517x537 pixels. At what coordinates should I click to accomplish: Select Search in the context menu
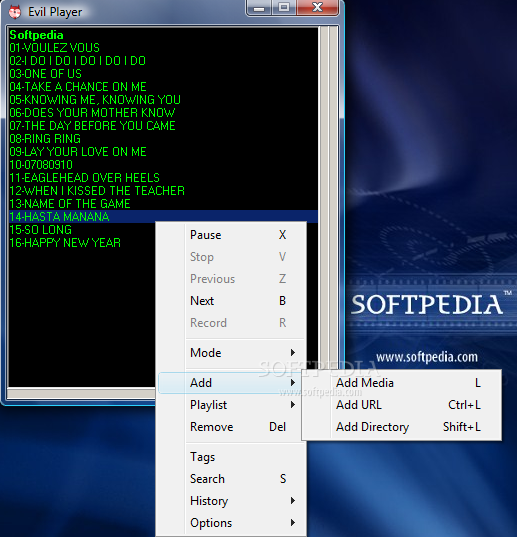(x=231, y=479)
